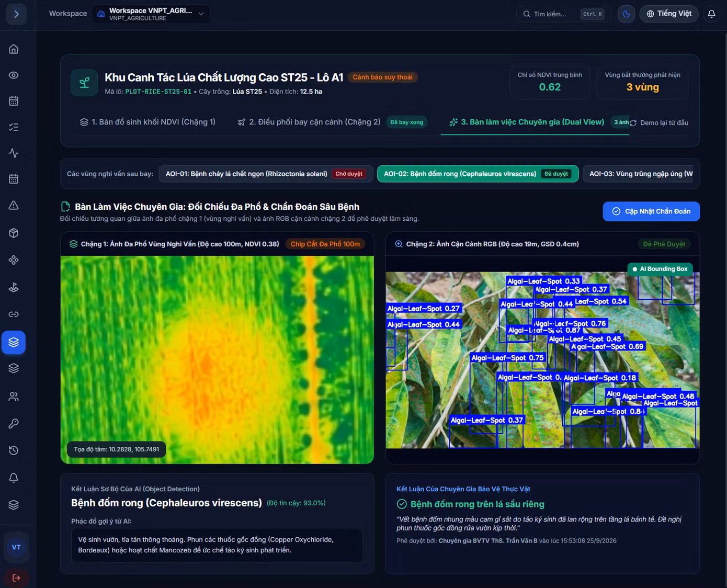
Task: Open the history clock icon in sidebar
Action: pos(14,450)
